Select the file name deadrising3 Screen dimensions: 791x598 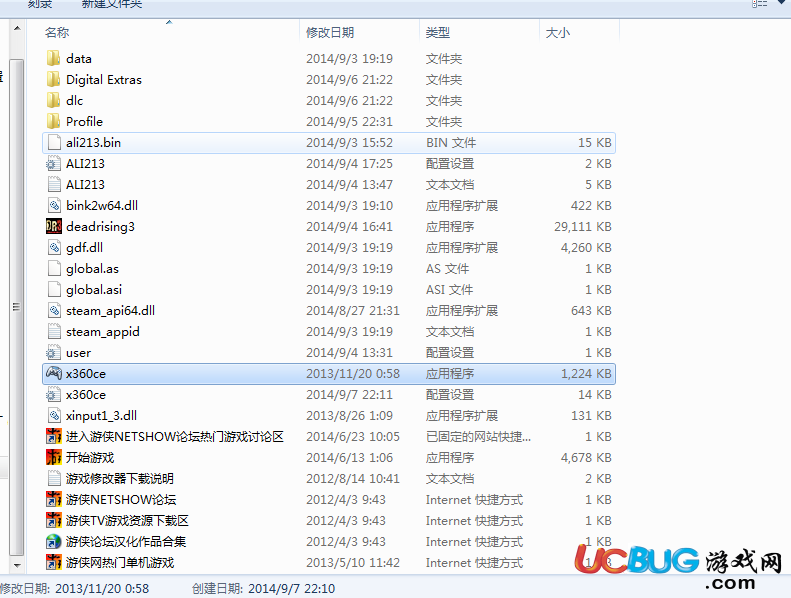tap(100, 227)
